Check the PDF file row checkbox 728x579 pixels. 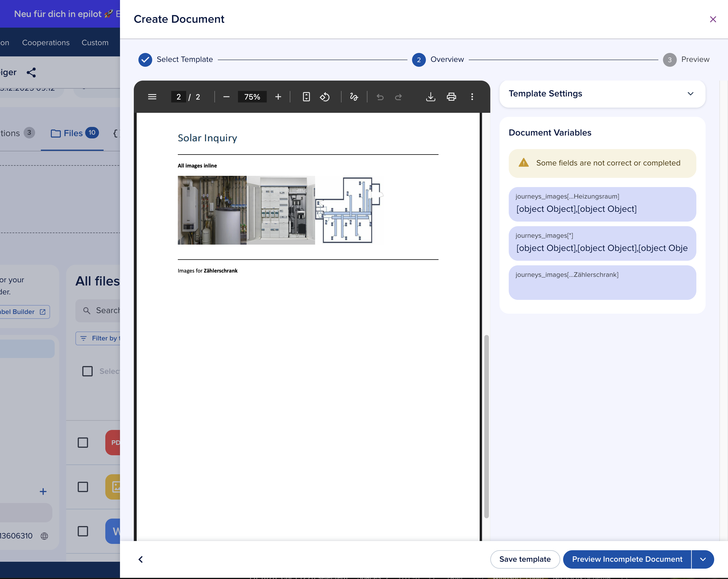[83, 442]
